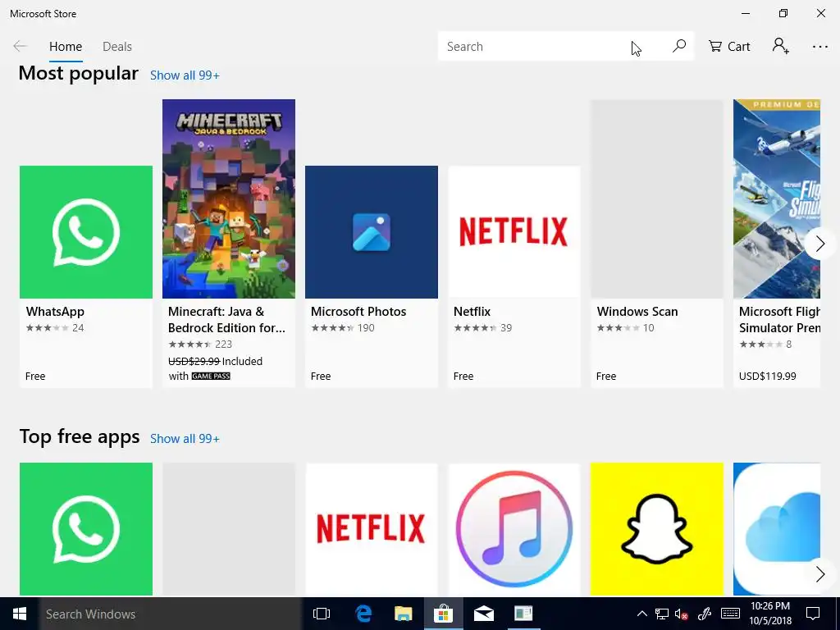Open the network status tray icon
Screen dimensions: 840x630
pos(662,614)
